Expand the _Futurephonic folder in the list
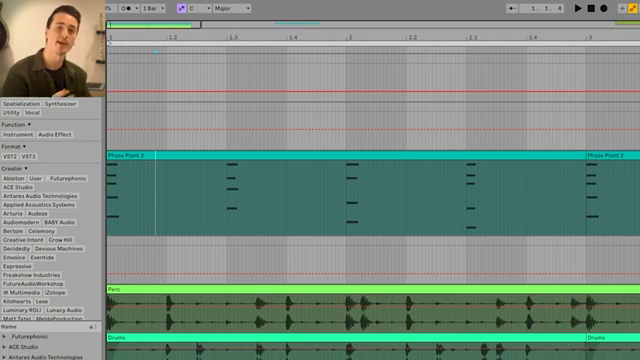This screenshot has height=360, width=640. [x=4, y=337]
